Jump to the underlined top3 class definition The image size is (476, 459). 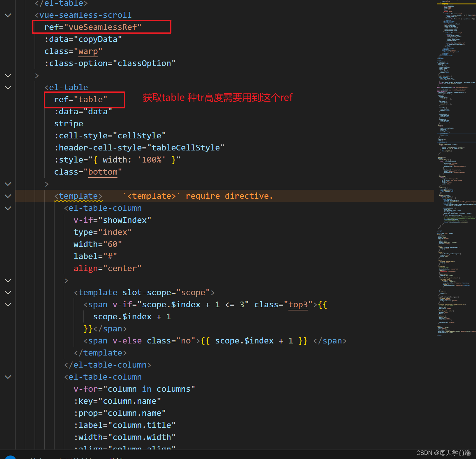coord(298,305)
